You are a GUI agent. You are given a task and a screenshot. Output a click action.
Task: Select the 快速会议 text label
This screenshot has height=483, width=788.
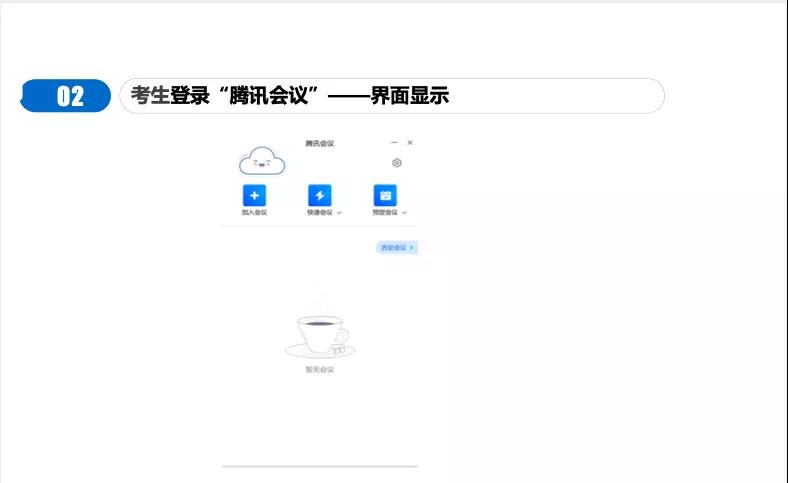(319, 213)
